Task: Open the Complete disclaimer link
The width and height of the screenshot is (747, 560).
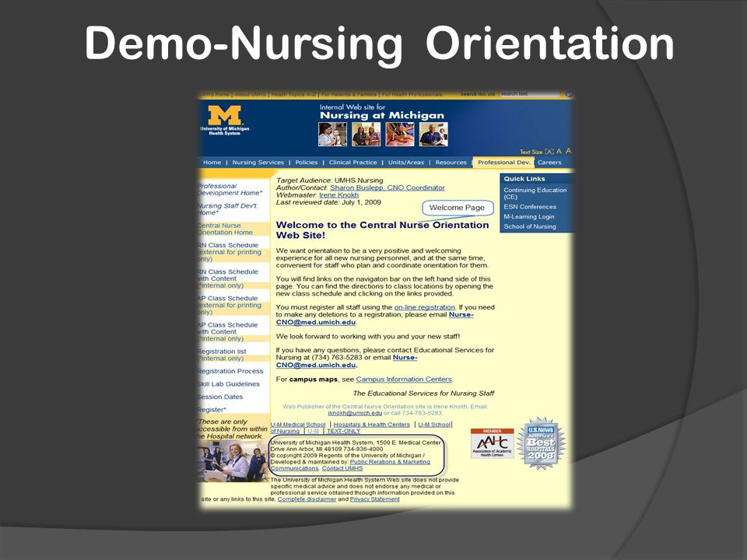Action: 307,499
